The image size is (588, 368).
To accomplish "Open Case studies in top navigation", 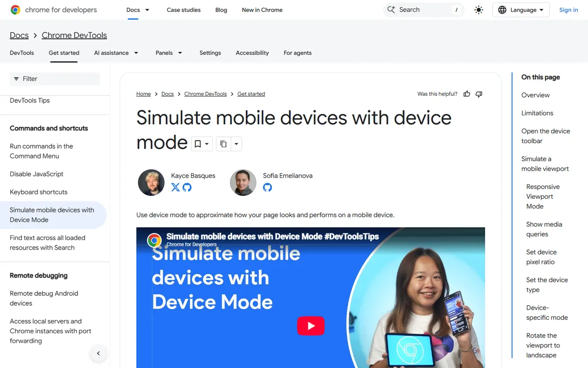I will point(184,10).
